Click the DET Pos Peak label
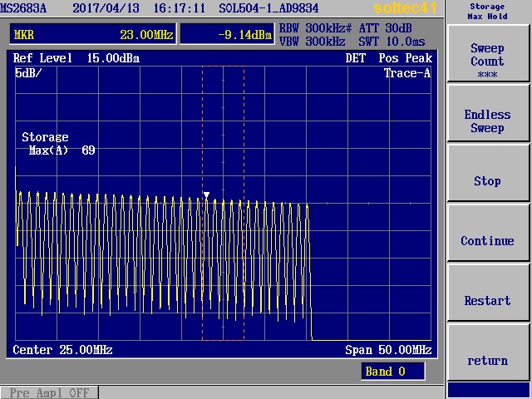The width and height of the screenshot is (532, 399). tap(389, 58)
